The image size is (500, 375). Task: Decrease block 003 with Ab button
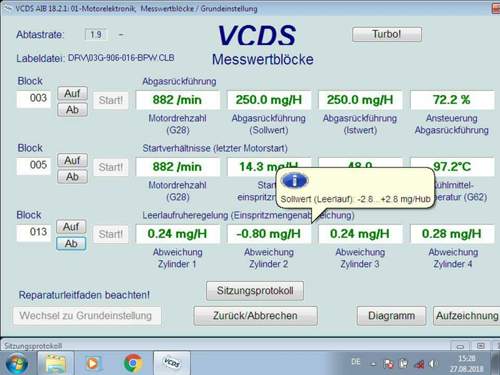(x=72, y=110)
